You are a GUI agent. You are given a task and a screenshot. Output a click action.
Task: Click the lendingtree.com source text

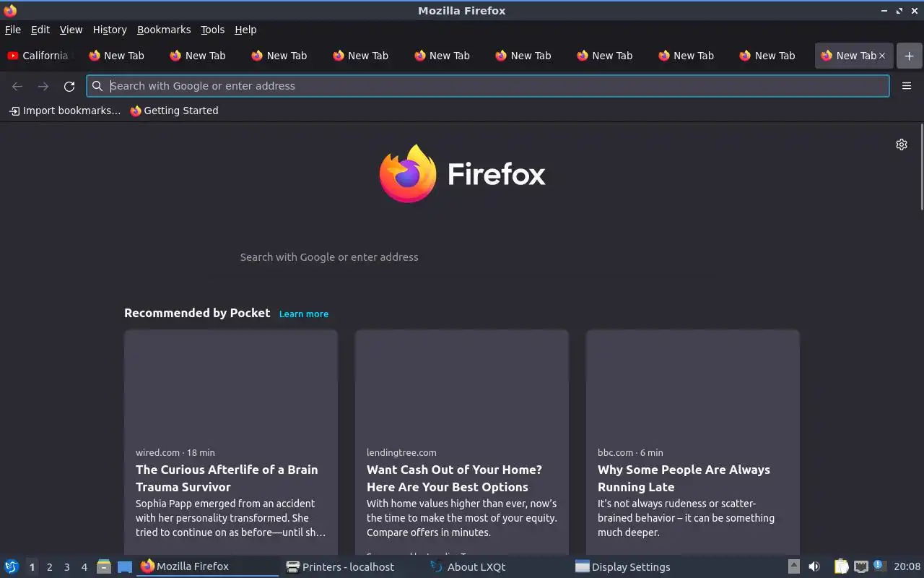coord(401,452)
